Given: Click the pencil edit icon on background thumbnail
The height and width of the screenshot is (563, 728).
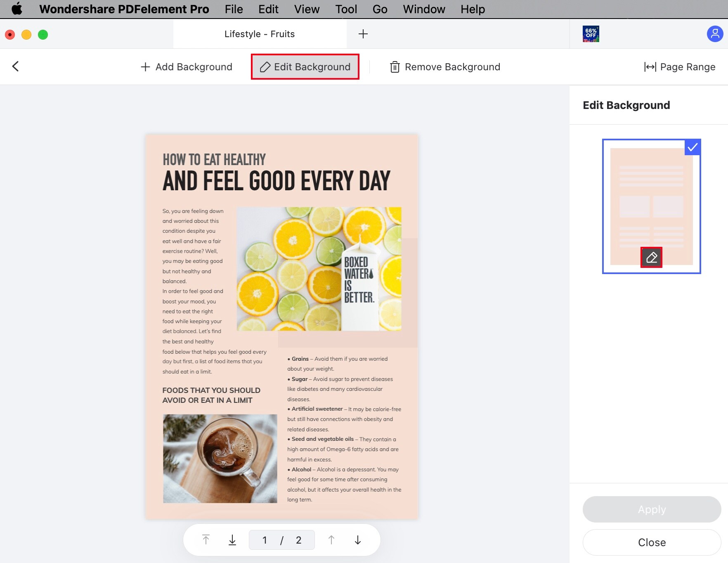Looking at the screenshot, I should [x=651, y=258].
